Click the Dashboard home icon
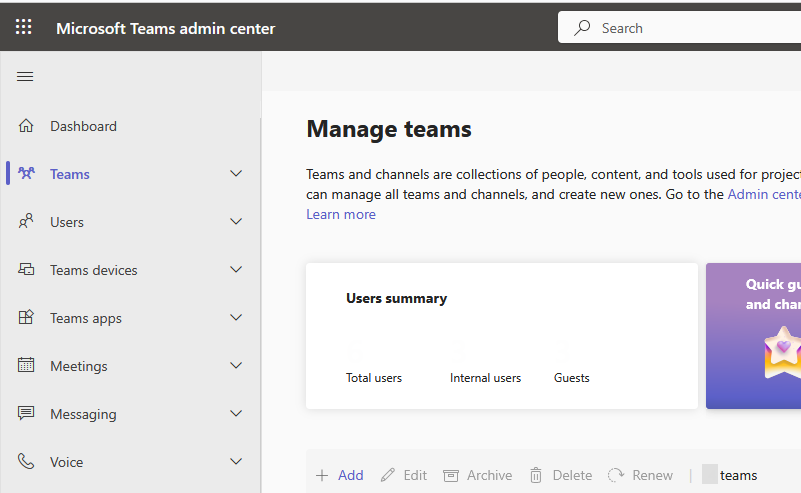This screenshot has height=493, width=801. [x=26, y=126]
